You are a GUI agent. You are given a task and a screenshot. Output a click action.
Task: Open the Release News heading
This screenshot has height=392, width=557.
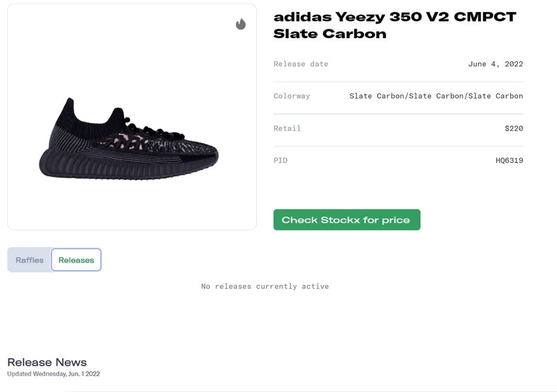(x=47, y=362)
